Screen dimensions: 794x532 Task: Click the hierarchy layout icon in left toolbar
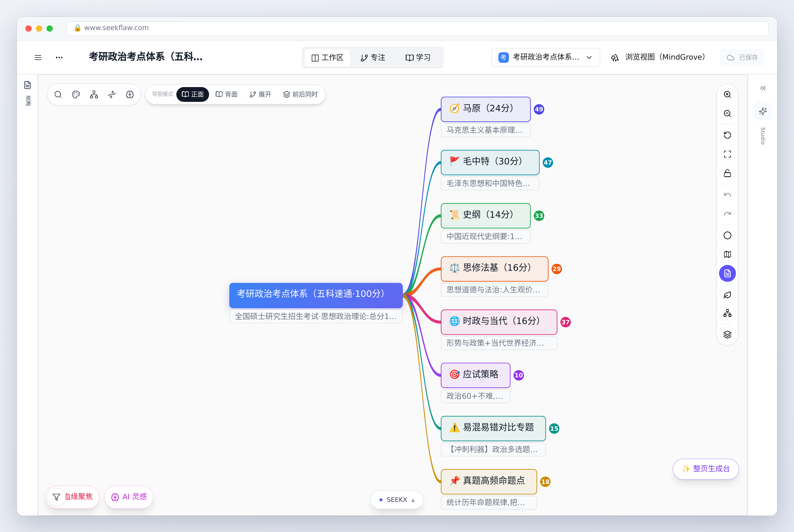pyautogui.click(x=94, y=94)
